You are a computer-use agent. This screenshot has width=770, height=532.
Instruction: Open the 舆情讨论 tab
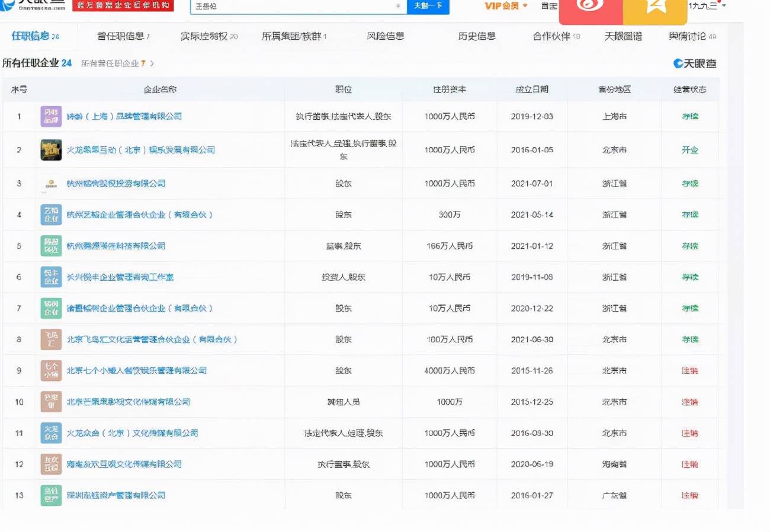pyautogui.click(x=692, y=37)
